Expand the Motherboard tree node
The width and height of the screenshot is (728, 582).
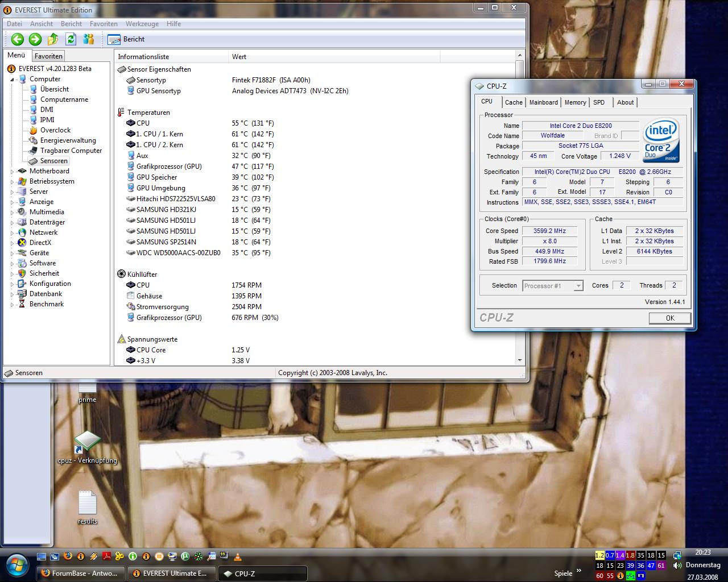click(12, 171)
